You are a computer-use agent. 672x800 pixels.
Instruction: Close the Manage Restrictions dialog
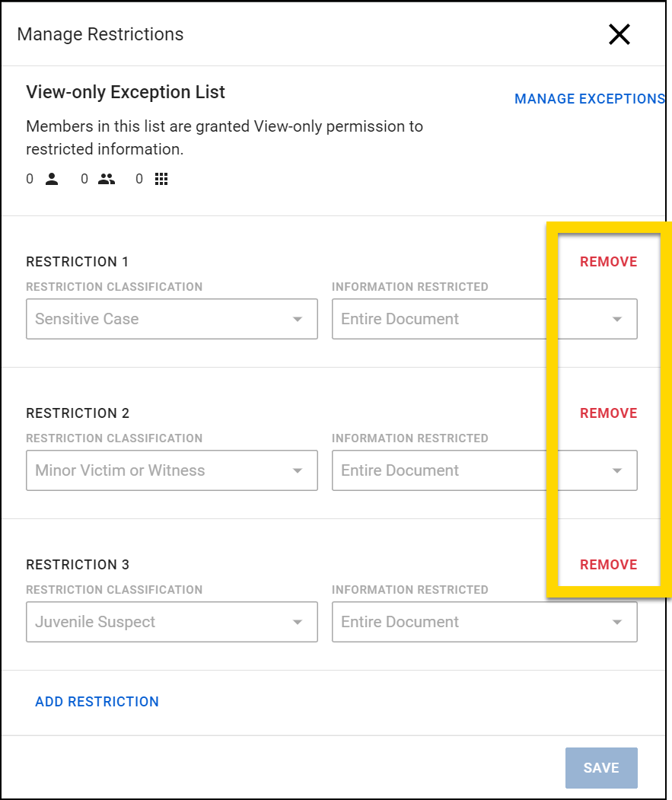point(619,34)
